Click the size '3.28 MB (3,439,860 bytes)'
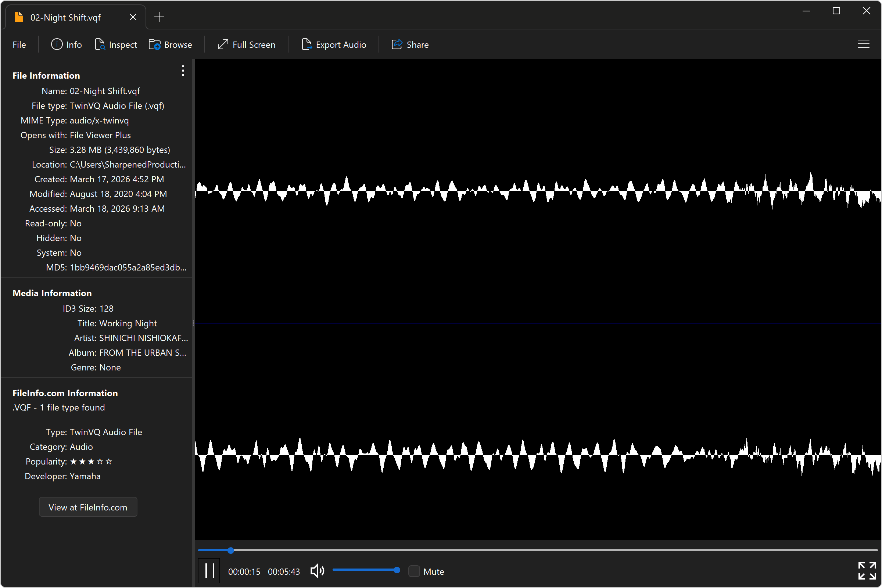Image resolution: width=882 pixels, height=588 pixels. (x=120, y=150)
